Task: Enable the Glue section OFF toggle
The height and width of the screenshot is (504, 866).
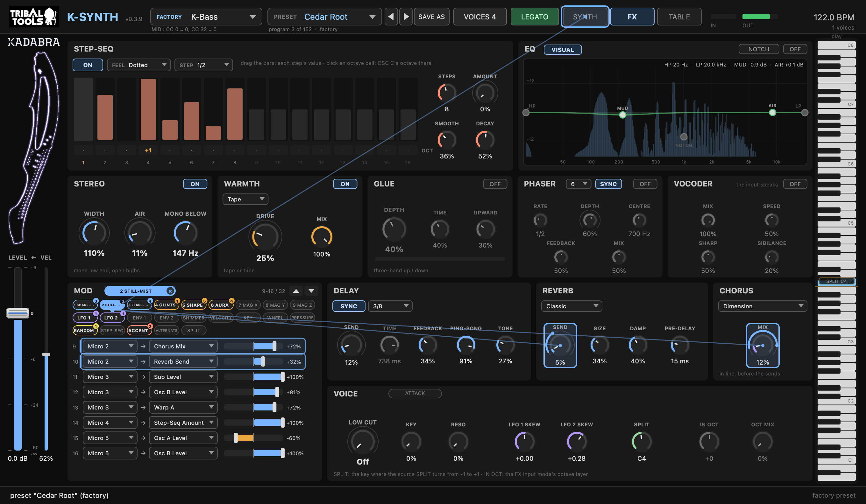Action: coord(495,184)
